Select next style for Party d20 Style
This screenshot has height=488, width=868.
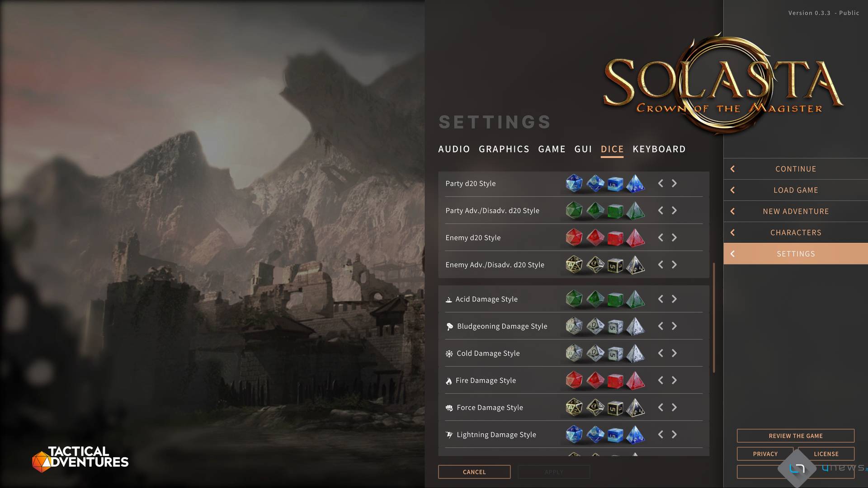point(674,183)
